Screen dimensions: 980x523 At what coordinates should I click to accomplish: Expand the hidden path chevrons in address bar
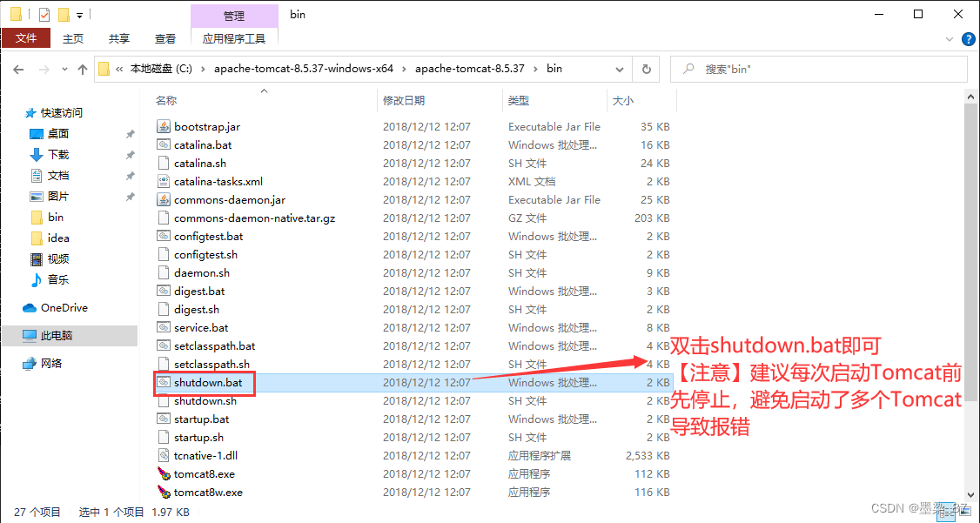tap(118, 70)
